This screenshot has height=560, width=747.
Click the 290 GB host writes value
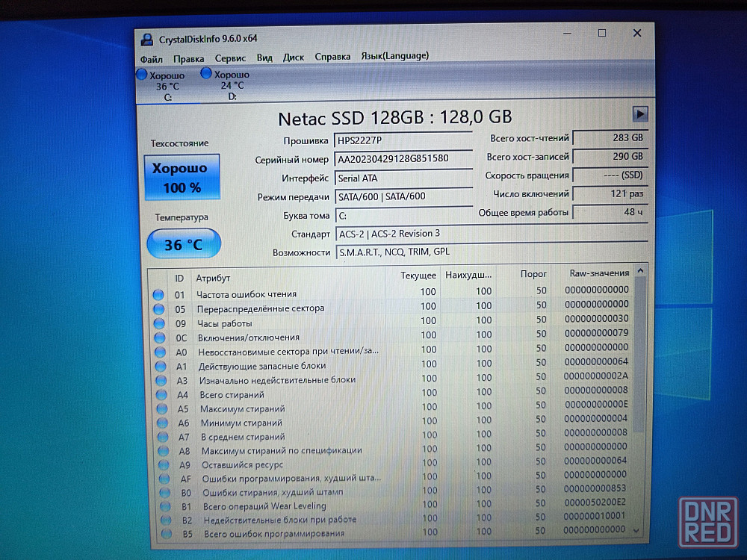[610, 156]
